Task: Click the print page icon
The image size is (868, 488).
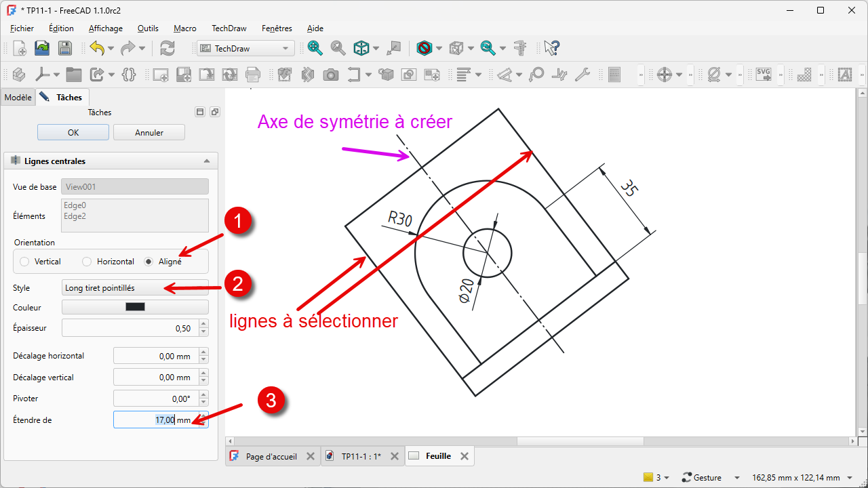Action: [x=253, y=75]
